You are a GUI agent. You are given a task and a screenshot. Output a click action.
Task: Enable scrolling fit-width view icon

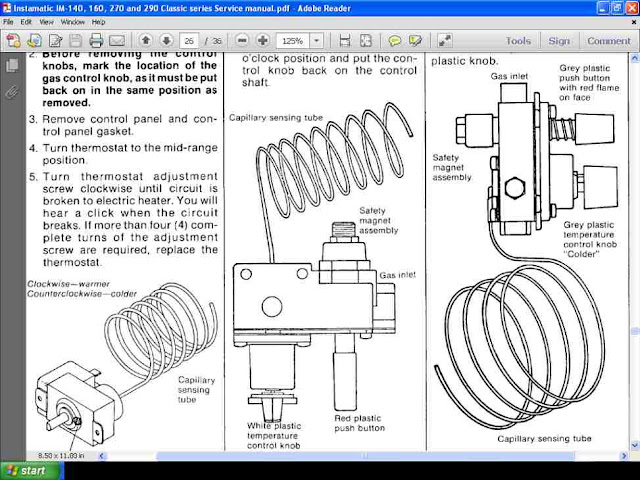[x=345, y=40]
